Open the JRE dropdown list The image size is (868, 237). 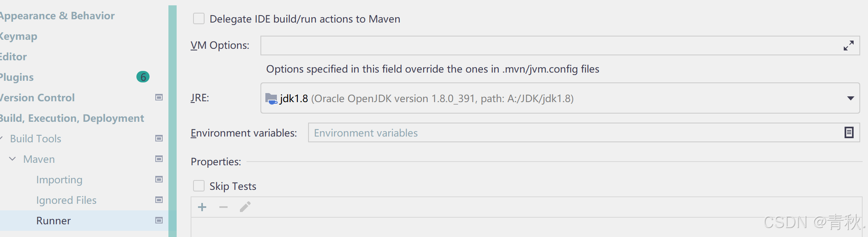click(x=850, y=98)
